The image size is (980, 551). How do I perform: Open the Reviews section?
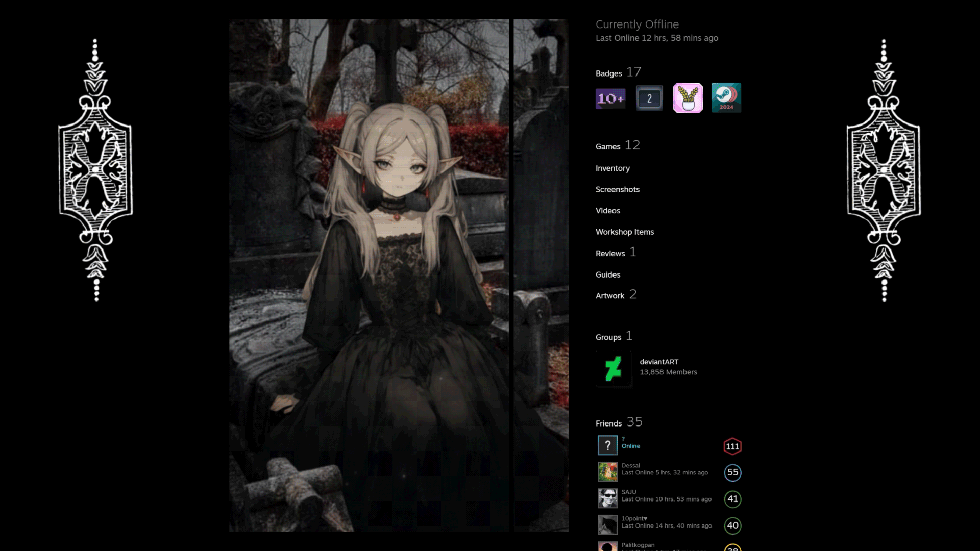[x=610, y=254]
